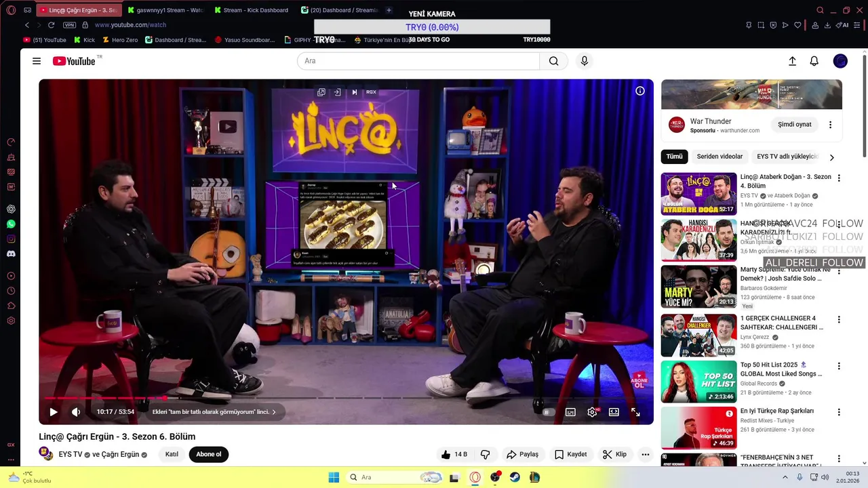
Task: Select the Seriden videolar filter chip
Action: (719, 157)
